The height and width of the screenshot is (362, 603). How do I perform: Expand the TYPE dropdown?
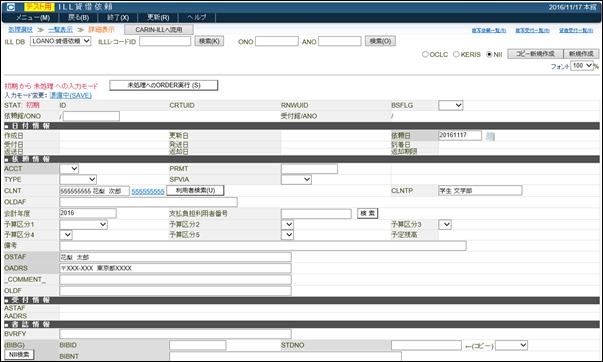(x=78, y=179)
